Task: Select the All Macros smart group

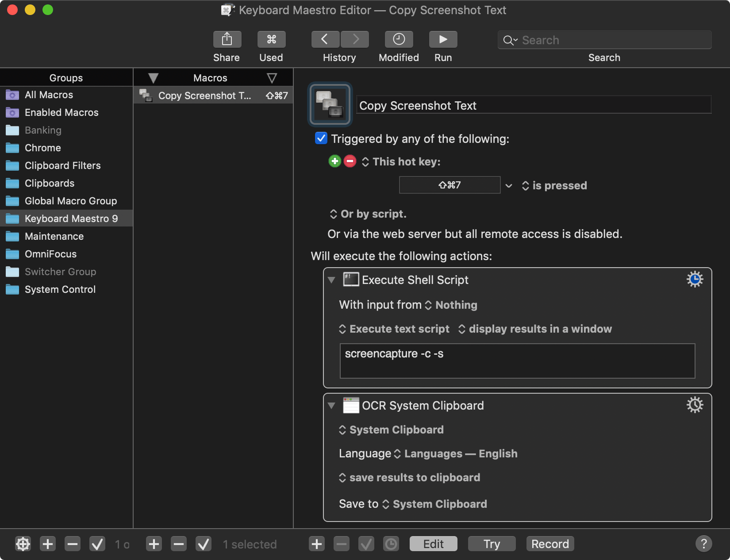Action: tap(66, 95)
